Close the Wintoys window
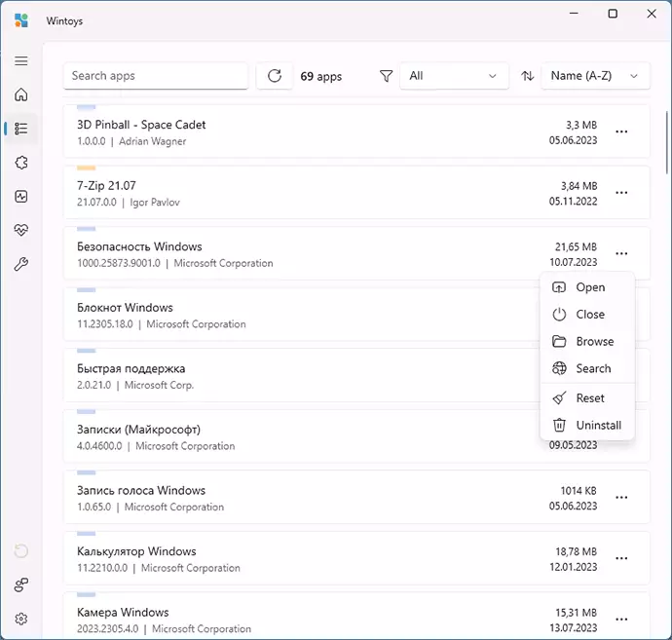The image size is (672, 640). pos(652,14)
